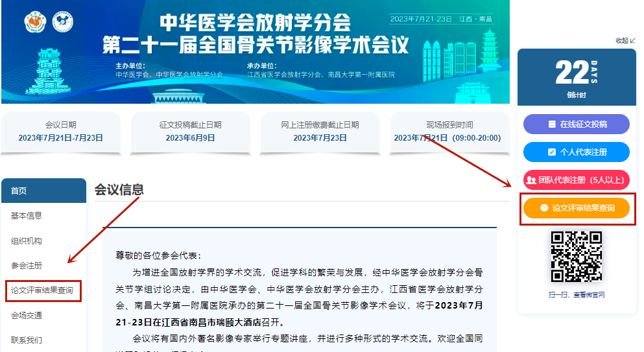Click the 现场报到时间 info card
Viewport: 644px width, 352px height.
coord(449,132)
